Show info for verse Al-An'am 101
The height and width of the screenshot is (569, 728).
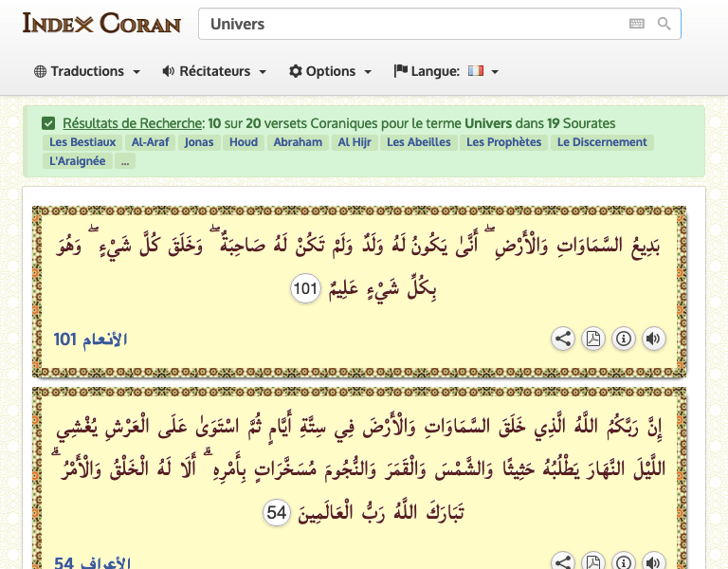coord(623,339)
